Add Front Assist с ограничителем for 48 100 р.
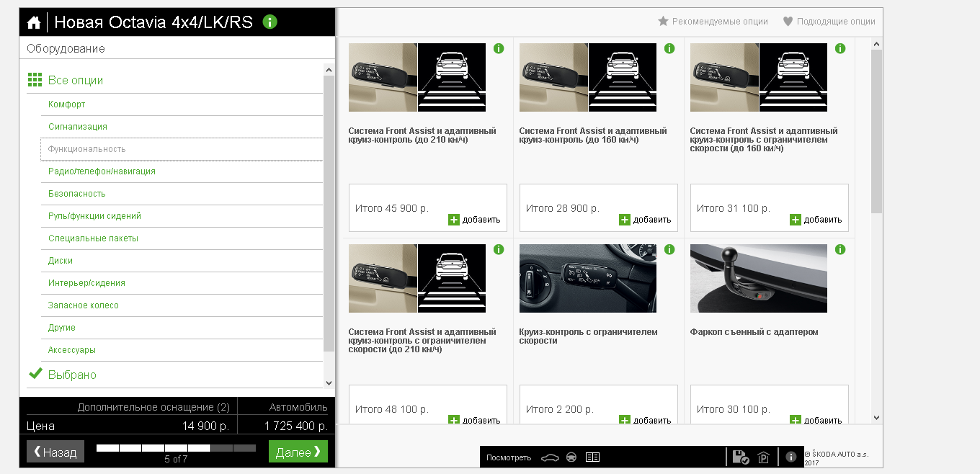 [x=474, y=420]
